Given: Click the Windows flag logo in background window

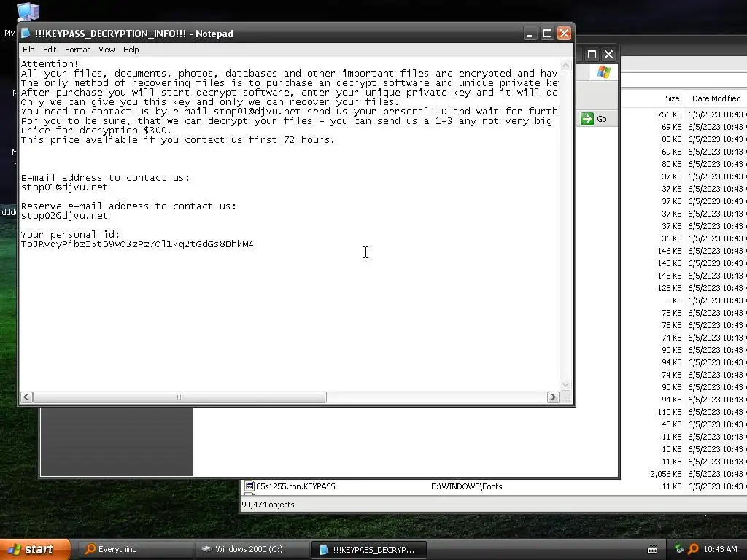Looking at the screenshot, I should click(603, 72).
